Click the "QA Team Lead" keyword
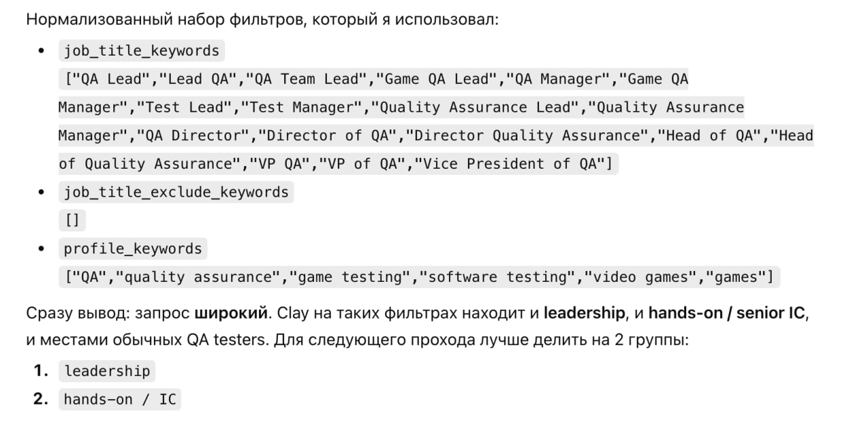 (307, 79)
